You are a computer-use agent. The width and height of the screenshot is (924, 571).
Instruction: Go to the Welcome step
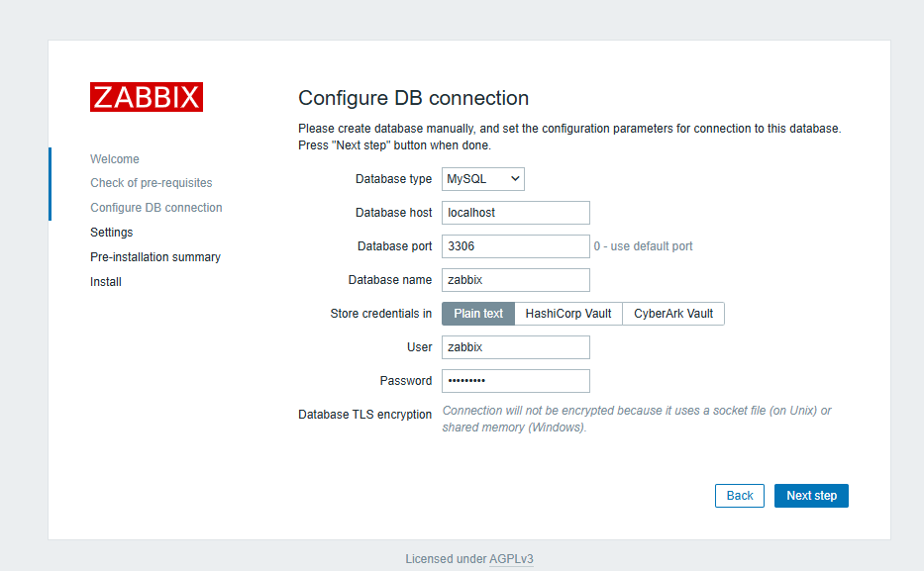115,159
